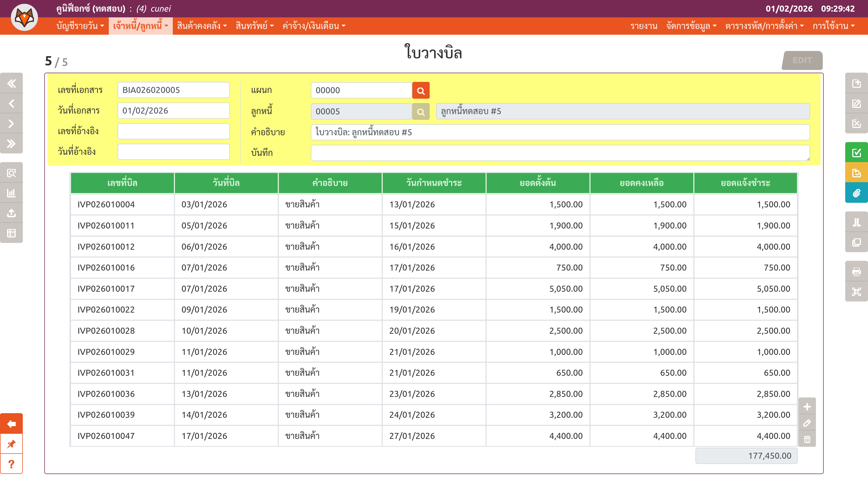Click the printer icon

pos(856,271)
